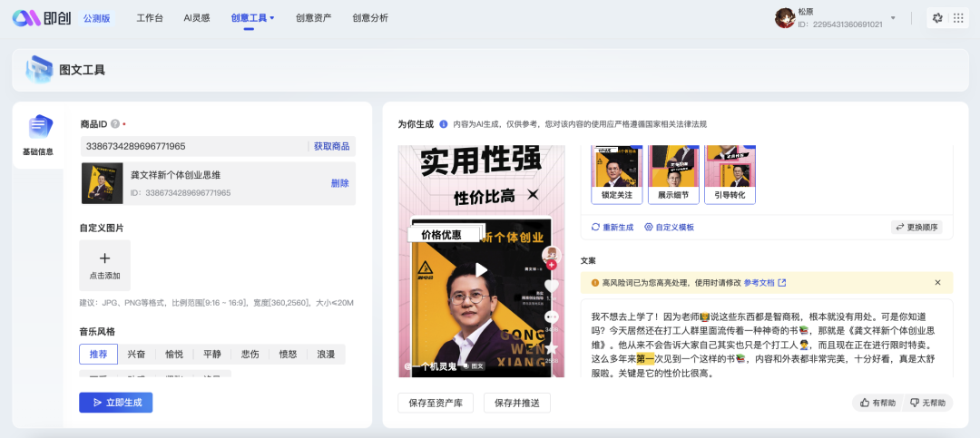Select the 悲伤 music style

pyautogui.click(x=250, y=355)
